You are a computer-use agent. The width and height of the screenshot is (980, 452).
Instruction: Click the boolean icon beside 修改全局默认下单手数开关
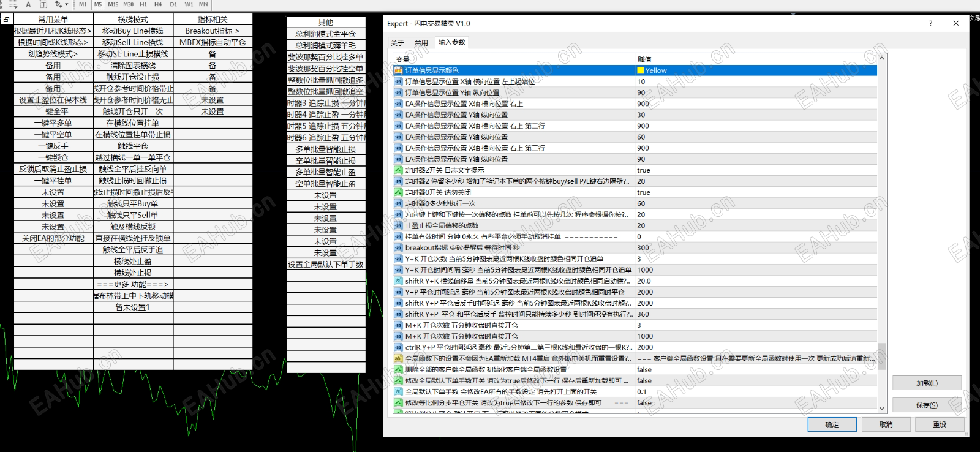pyautogui.click(x=398, y=380)
